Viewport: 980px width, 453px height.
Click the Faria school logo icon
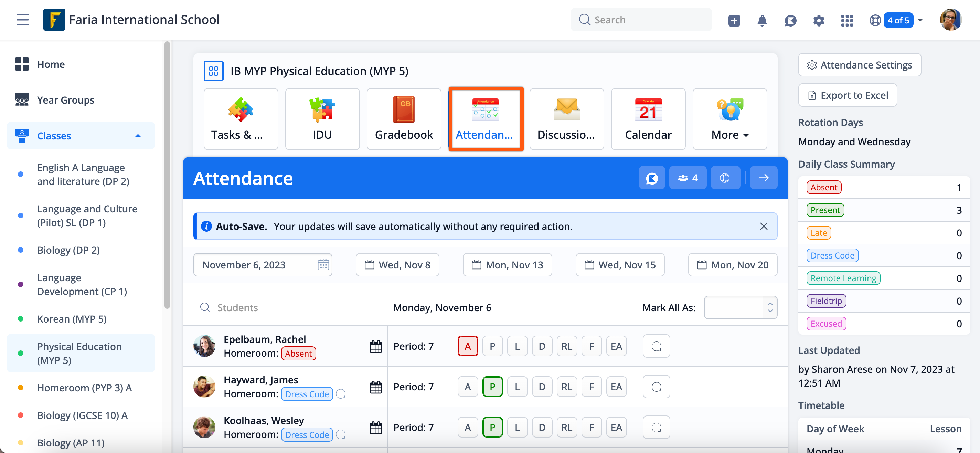tap(54, 20)
